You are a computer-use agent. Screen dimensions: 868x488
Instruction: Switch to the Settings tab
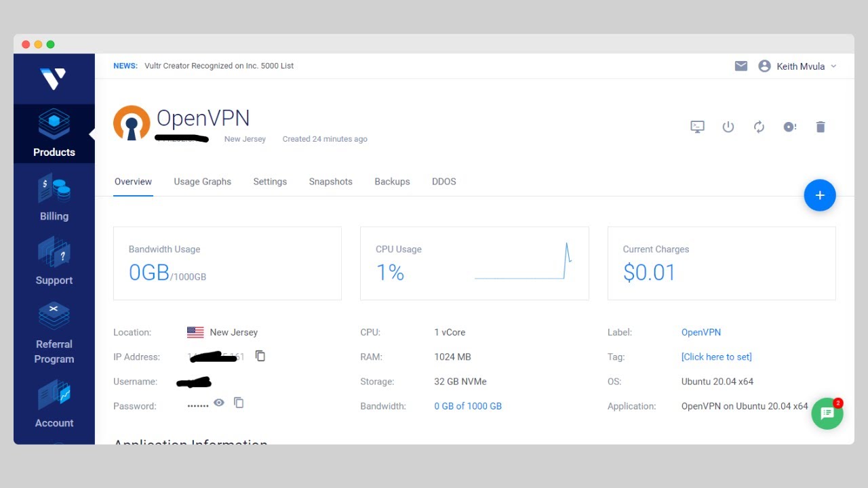[270, 182]
